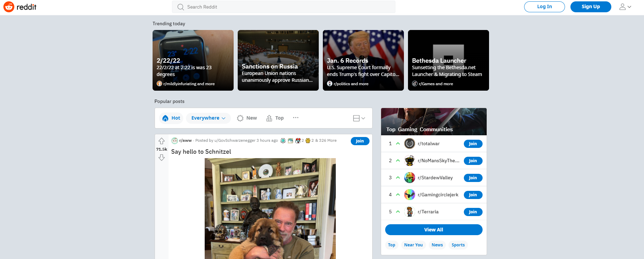Click the fourth award icon with count 2
The width and height of the screenshot is (644, 259).
pos(308,140)
